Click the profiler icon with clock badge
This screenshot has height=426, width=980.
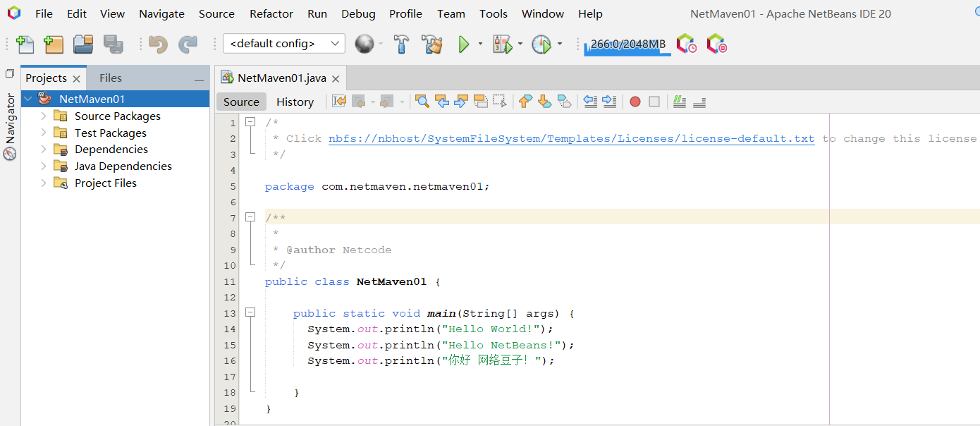(686, 44)
